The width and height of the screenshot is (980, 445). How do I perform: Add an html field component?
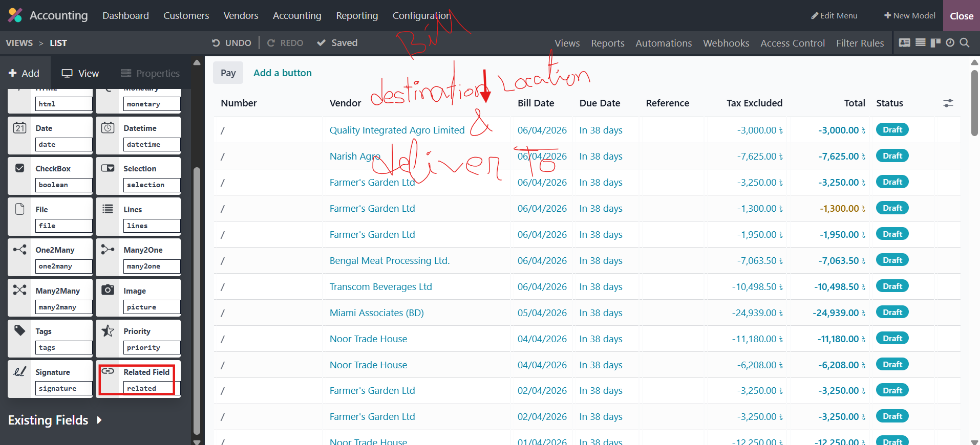pos(50,101)
